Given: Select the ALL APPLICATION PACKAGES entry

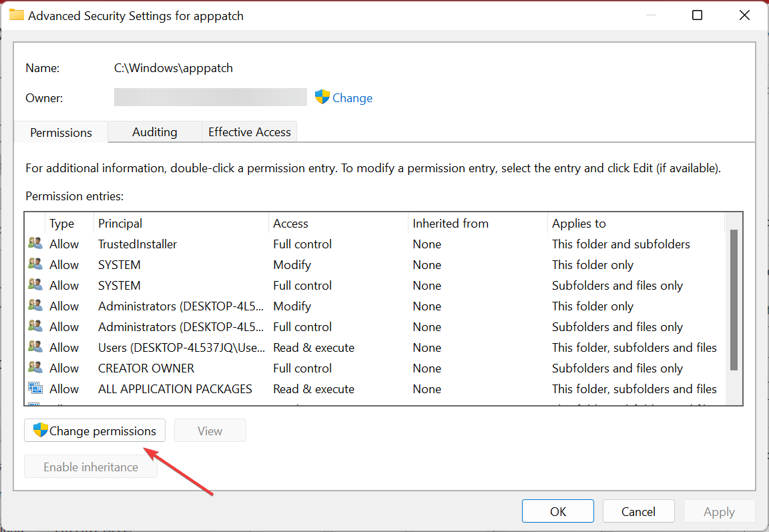Looking at the screenshot, I should coord(175,389).
